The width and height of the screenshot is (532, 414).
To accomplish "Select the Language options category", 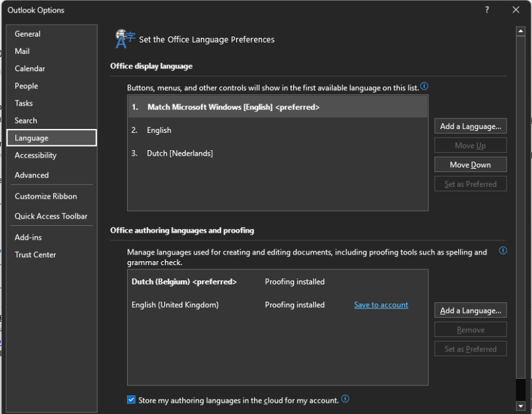I will (52, 138).
